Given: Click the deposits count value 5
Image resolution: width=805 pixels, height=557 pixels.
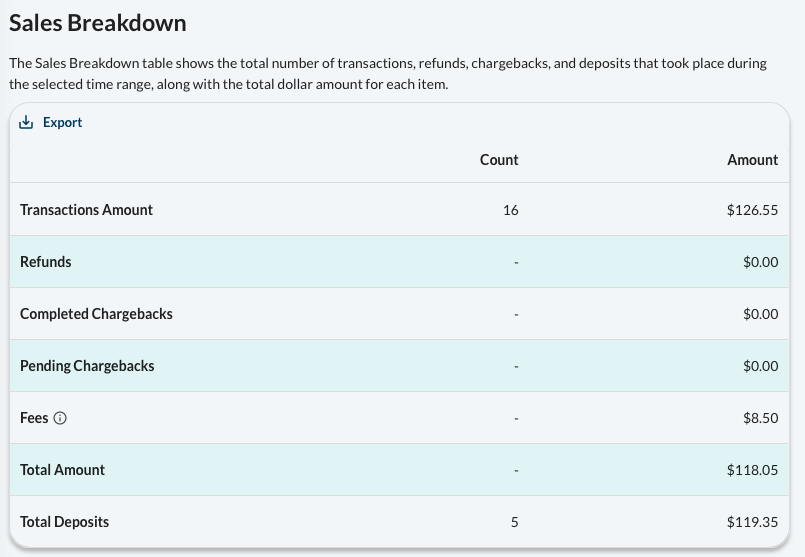Looking at the screenshot, I should tap(514, 522).
